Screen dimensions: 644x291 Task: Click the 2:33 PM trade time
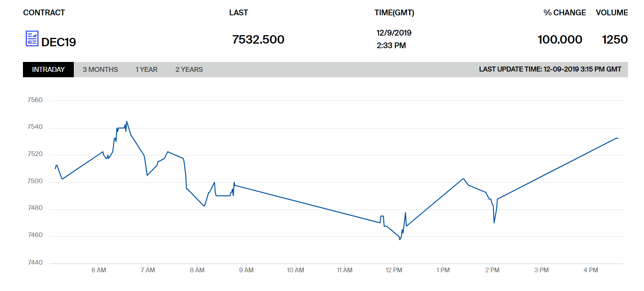pyautogui.click(x=391, y=46)
